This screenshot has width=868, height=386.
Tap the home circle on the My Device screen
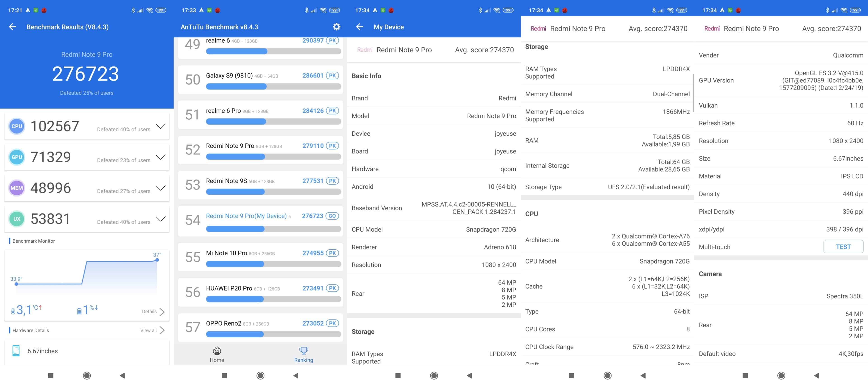[x=434, y=376]
